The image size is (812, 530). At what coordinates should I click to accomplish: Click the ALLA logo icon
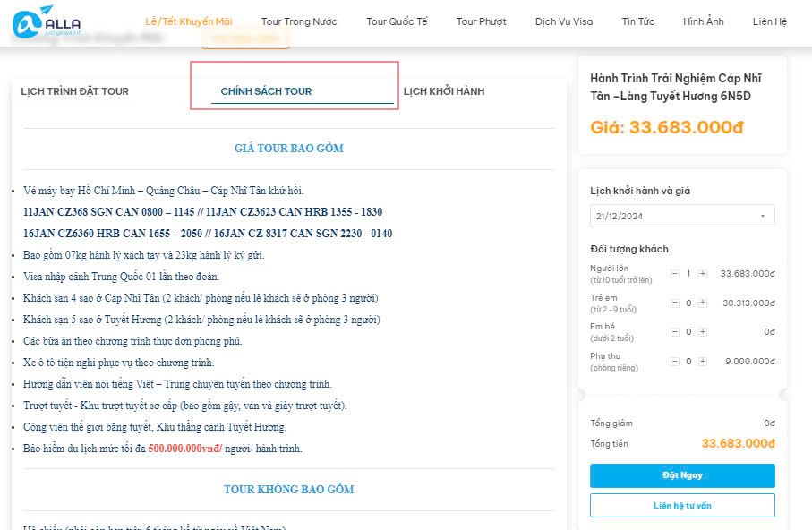47,22
